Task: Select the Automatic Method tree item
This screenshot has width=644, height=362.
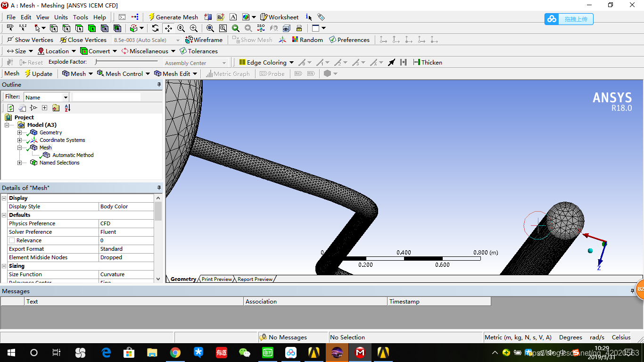Action: coord(73,155)
